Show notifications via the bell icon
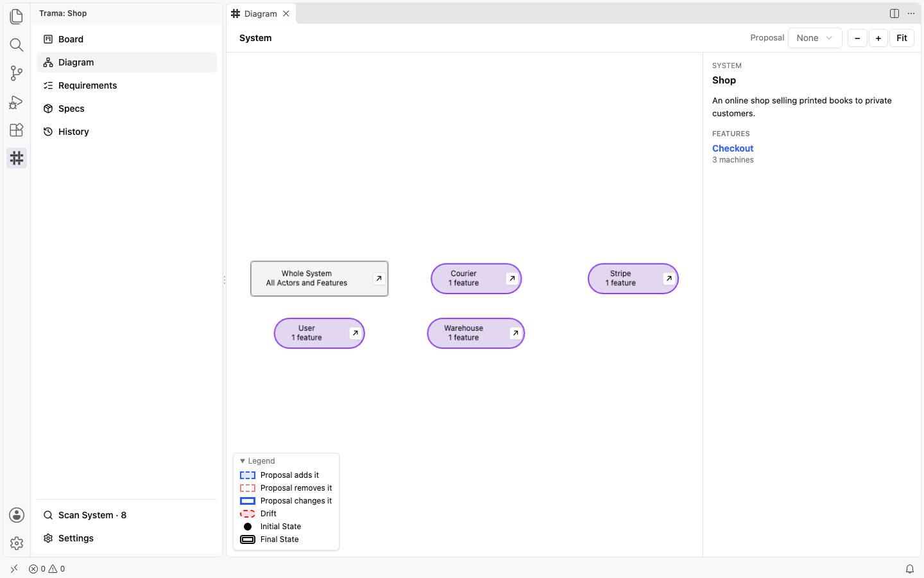The image size is (924, 578). pos(910,569)
